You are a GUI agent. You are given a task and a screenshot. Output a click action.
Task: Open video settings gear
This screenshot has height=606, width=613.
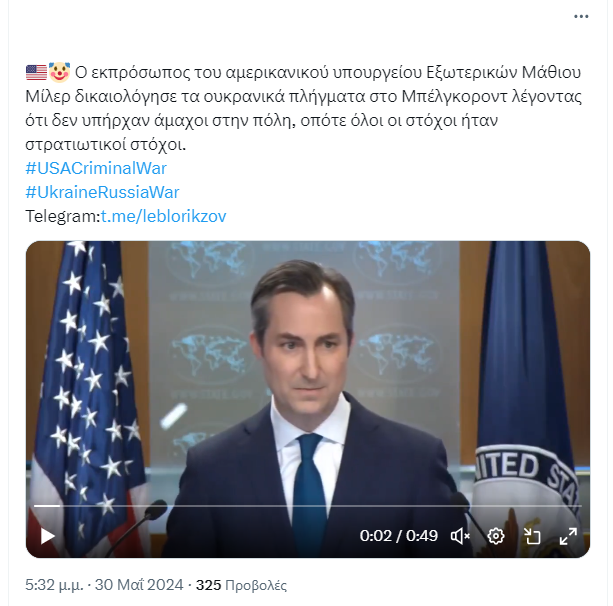click(496, 536)
